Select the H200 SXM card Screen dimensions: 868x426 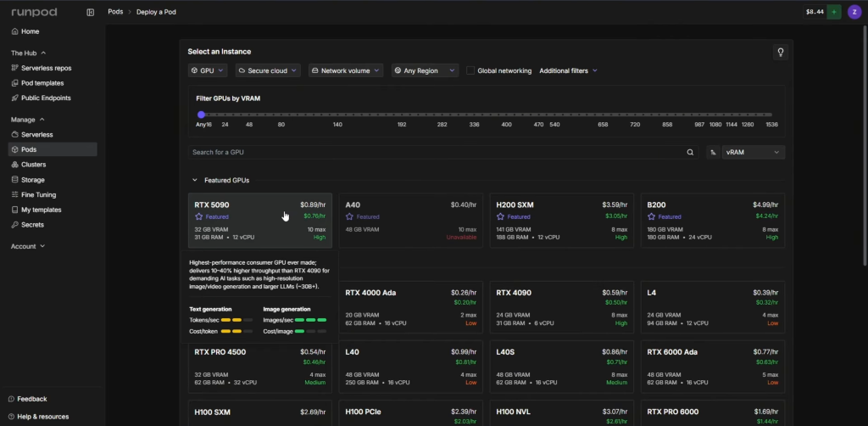[x=562, y=221]
